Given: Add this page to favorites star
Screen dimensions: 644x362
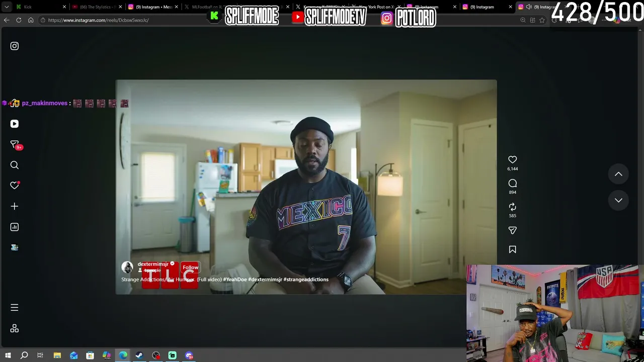Looking at the screenshot, I should pos(542,20).
